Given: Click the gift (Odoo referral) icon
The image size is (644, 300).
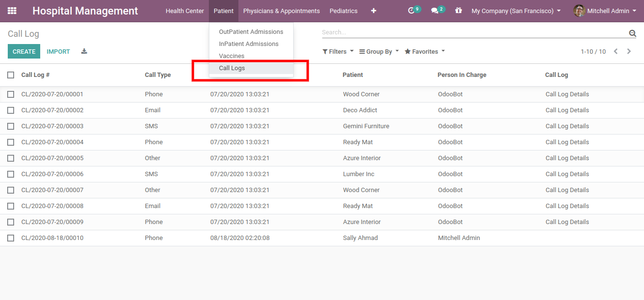Looking at the screenshot, I should pyautogui.click(x=458, y=11).
